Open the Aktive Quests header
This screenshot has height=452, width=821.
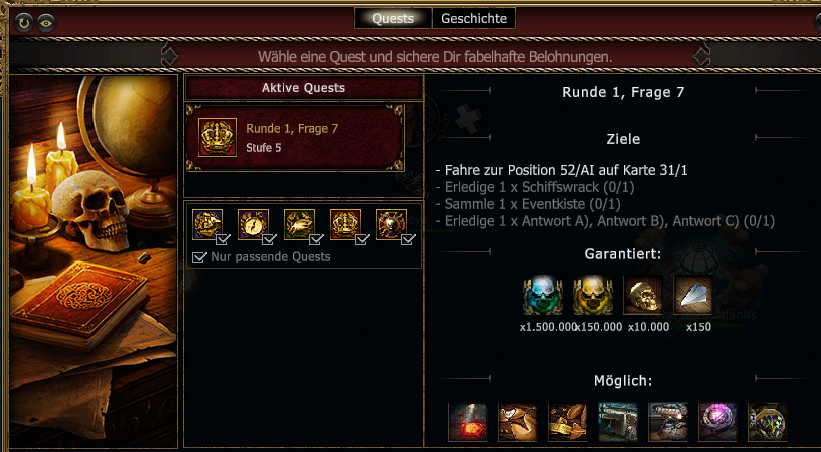[x=303, y=88]
